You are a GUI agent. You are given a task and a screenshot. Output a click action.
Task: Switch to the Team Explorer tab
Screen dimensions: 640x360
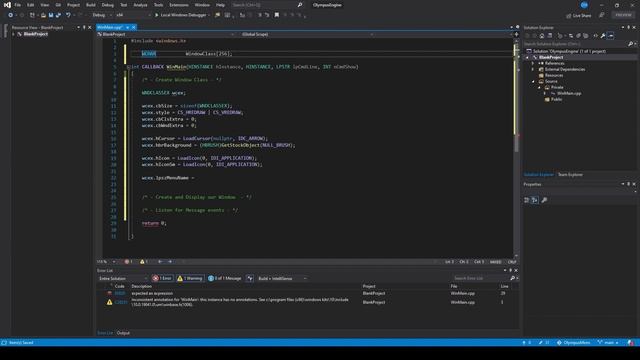pyautogui.click(x=570, y=175)
